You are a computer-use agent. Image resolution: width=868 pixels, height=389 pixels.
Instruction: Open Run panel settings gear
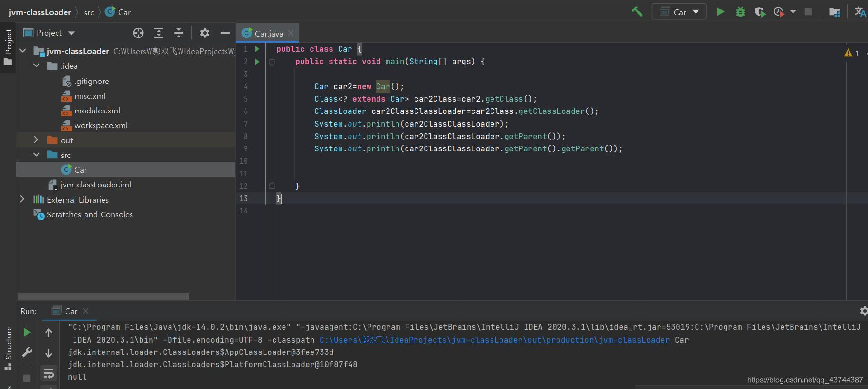(x=864, y=311)
